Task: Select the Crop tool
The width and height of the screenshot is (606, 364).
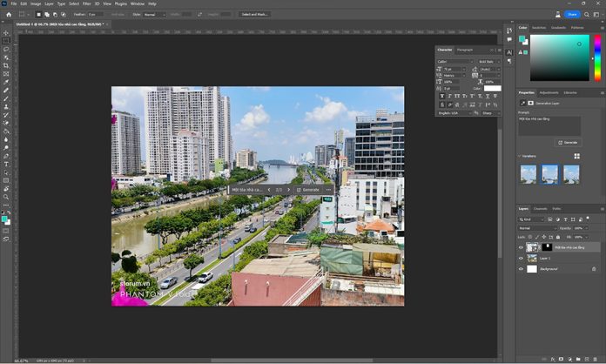Action: coord(6,65)
